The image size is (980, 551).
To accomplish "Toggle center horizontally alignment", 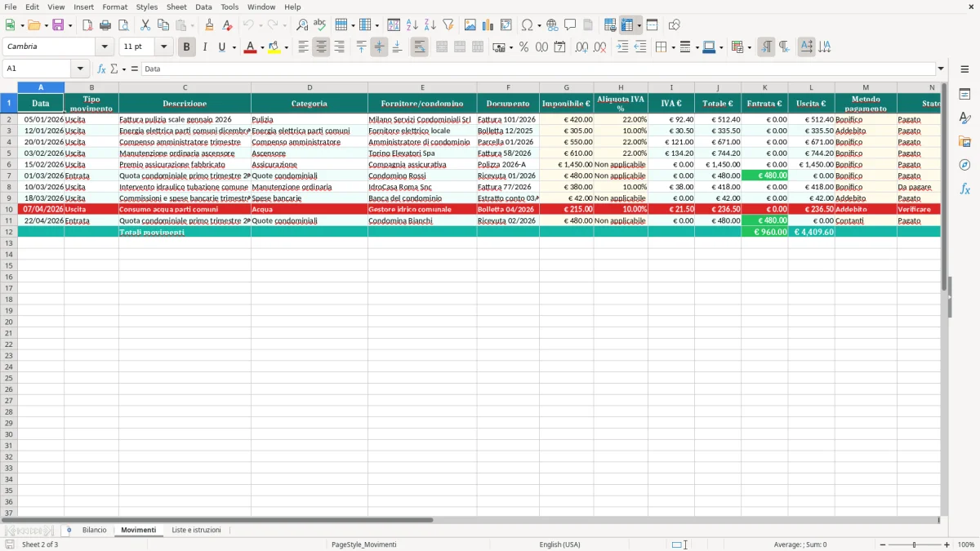I will pos(321,47).
